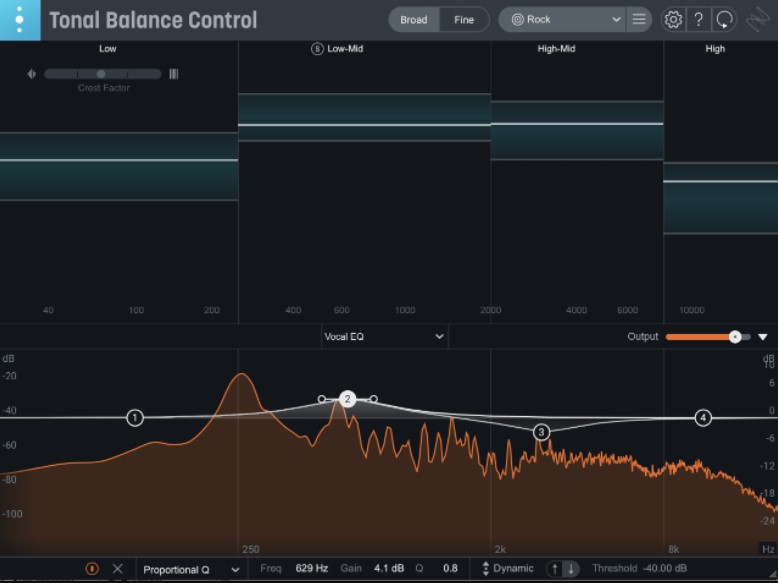Screen dimensions: 778x583
Task: Select EQ node 3
Action: pos(541,432)
